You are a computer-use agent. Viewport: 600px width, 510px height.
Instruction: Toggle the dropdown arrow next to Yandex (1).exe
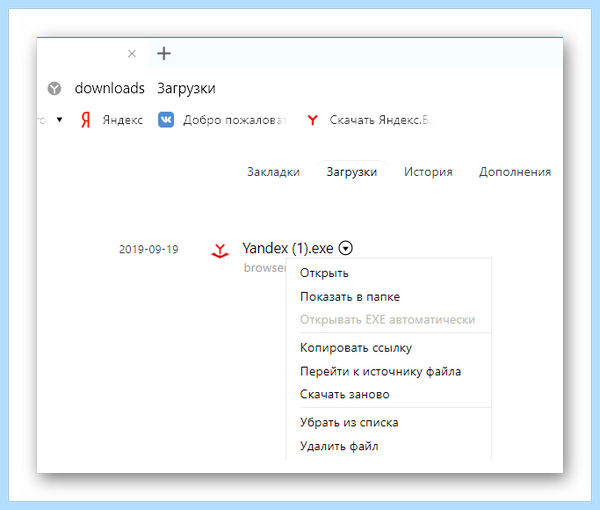[x=346, y=248]
